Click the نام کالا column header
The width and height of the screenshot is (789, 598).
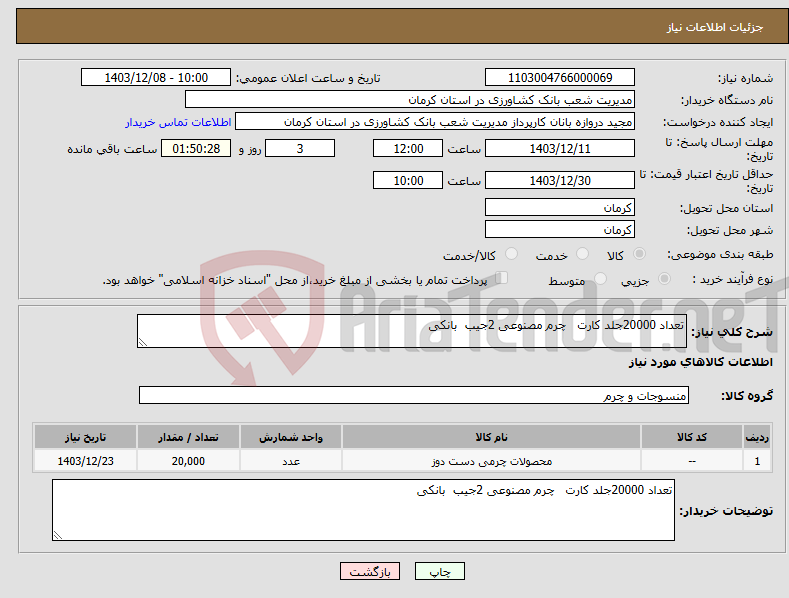[491, 437]
